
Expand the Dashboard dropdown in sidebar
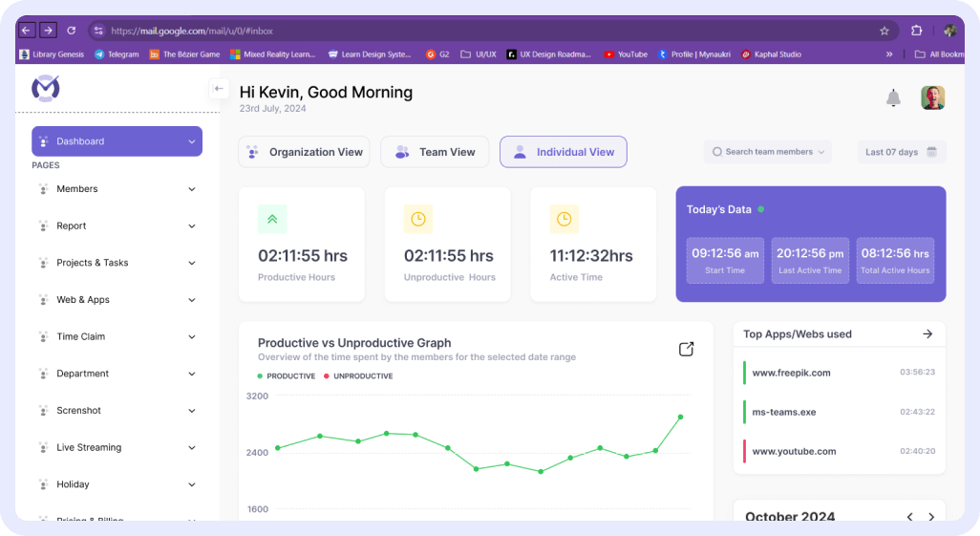click(192, 141)
